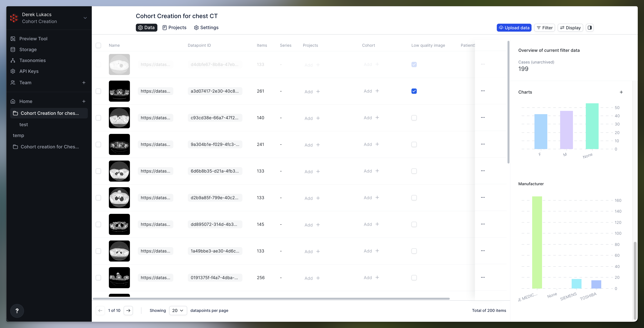
Task: Click the plus icon next to Team
Action: pyautogui.click(x=84, y=83)
